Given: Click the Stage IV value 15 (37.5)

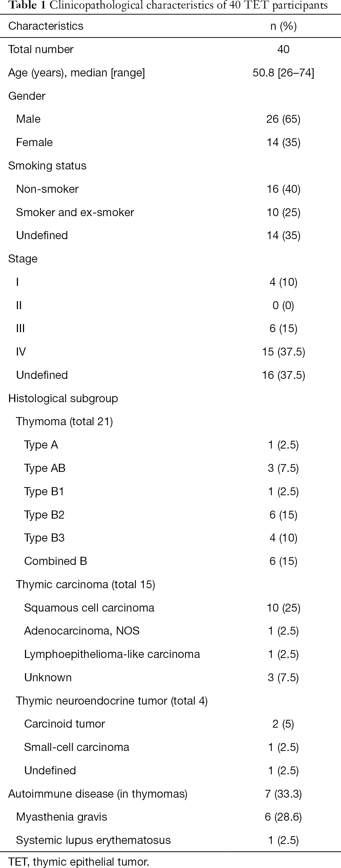Looking at the screenshot, I should tap(283, 352).
